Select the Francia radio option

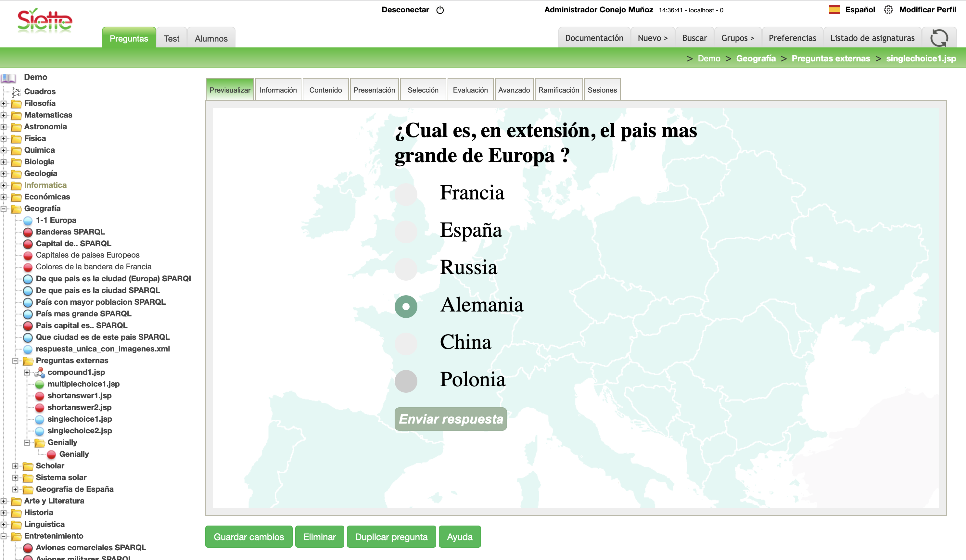(406, 194)
